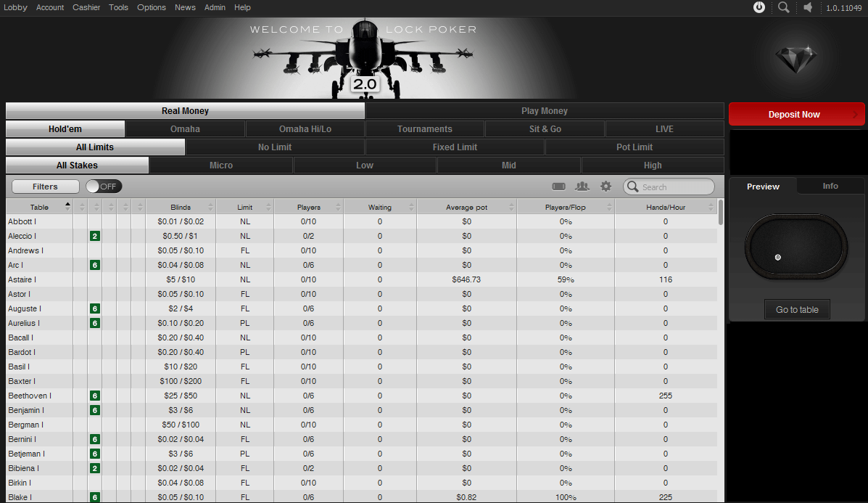Select the Abbott I table row
This screenshot has width=868, height=503.
[361, 221]
